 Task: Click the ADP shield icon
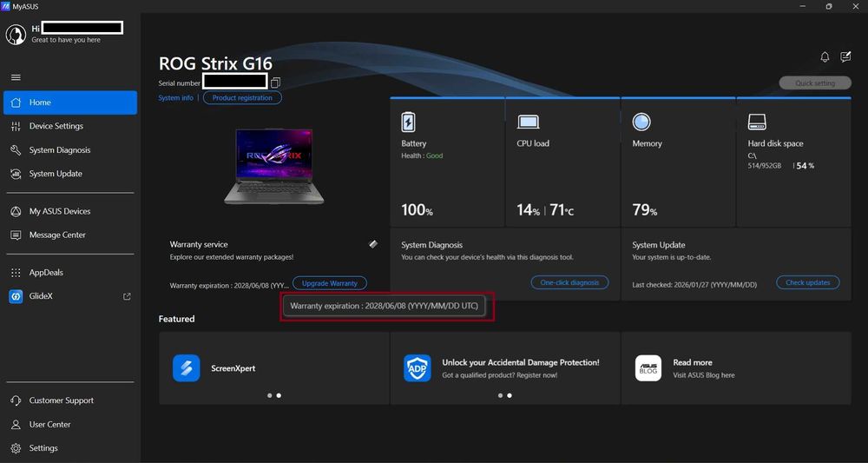[x=418, y=368]
